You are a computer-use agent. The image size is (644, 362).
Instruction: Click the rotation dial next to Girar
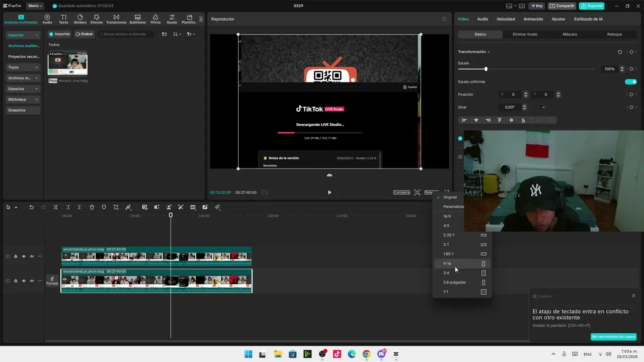coord(542,107)
